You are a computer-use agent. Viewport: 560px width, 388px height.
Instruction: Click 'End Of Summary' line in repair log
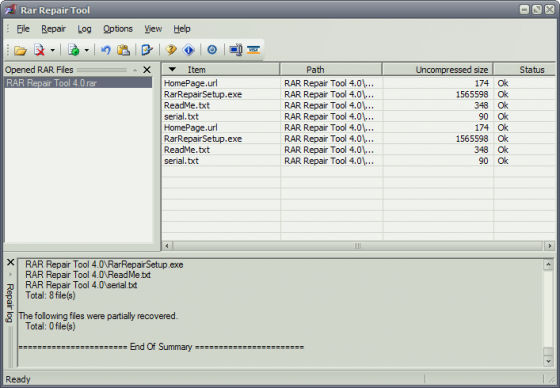point(161,347)
